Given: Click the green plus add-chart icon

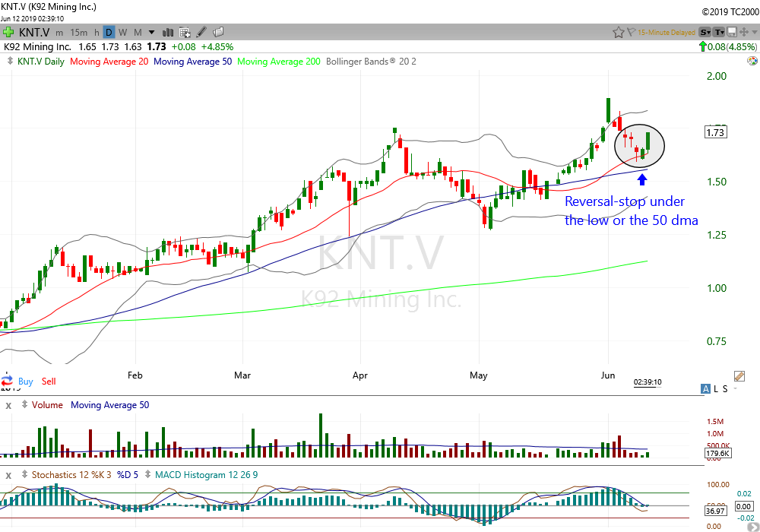Looking at the screenshot, I should coord(8,33).
